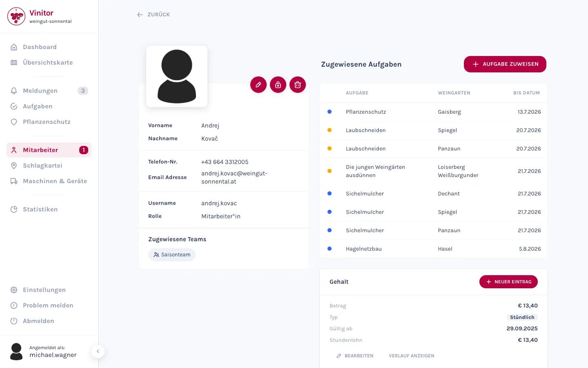Viewport: 588px width, 368px height.
Task: Click the Mitarbeiter badge showing 1
Action: click(84, 150)
